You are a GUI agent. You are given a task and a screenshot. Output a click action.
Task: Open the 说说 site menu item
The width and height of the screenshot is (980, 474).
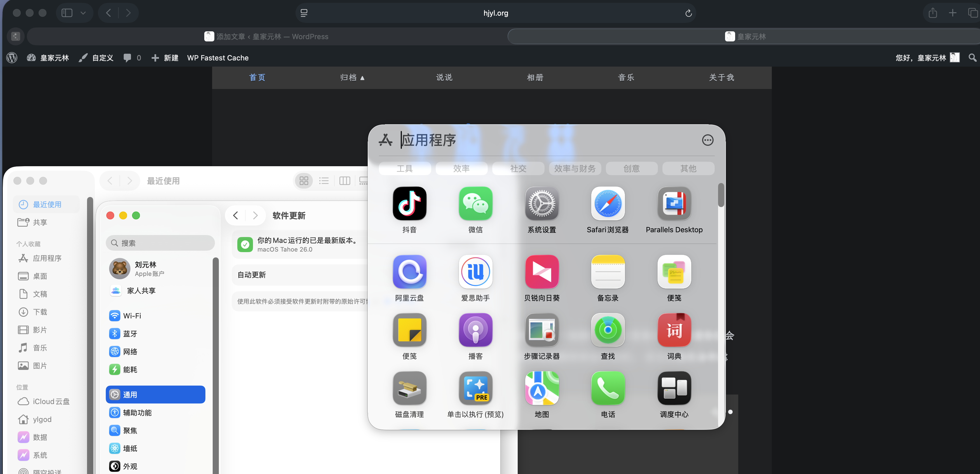pyautogui.click(x=444, y=78)
